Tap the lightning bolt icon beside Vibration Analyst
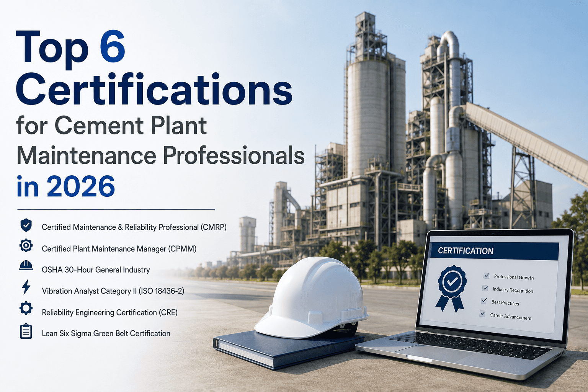The image size is (588, 392). click(26, 287)
